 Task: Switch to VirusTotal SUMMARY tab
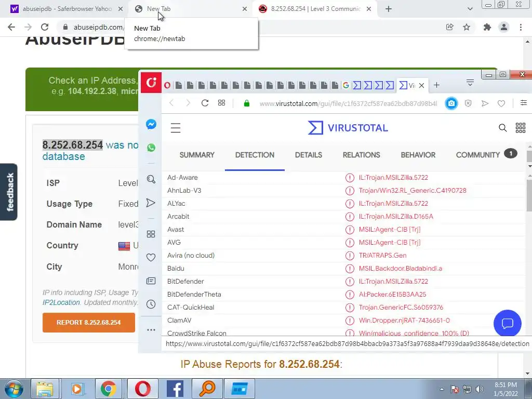coord(197,155)
